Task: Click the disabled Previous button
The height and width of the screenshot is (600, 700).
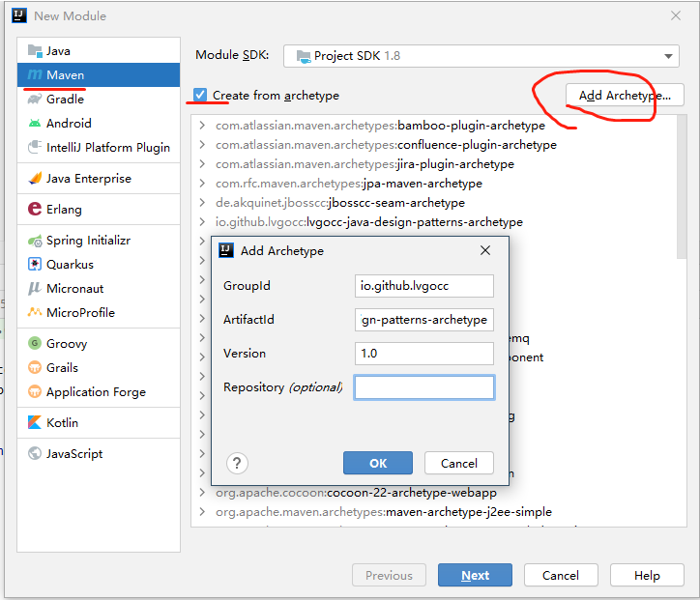Action: (x=389, y=576)
